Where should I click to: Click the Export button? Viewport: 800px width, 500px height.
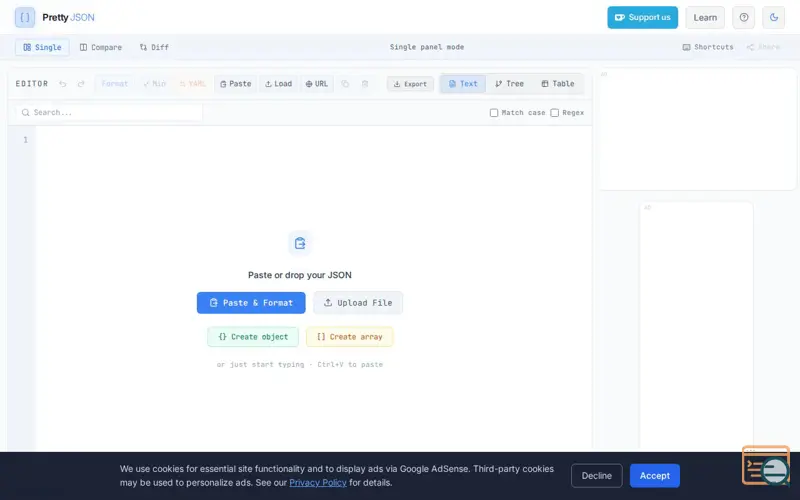point(410,84)
